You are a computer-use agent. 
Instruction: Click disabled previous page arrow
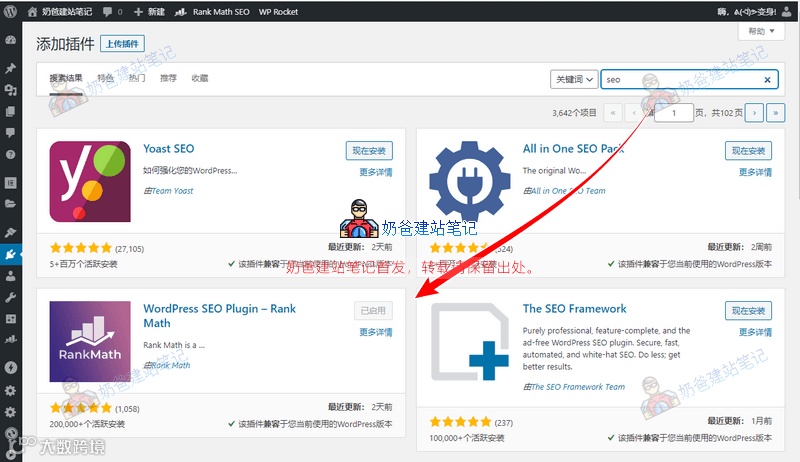tap(634, 113)
